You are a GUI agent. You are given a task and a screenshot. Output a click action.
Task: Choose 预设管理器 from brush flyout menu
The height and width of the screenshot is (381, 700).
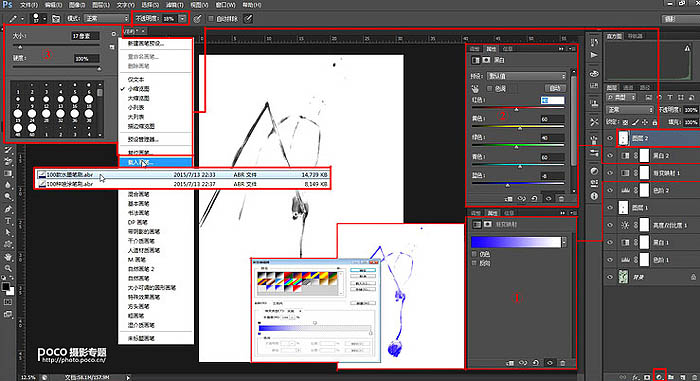[143, 139]
